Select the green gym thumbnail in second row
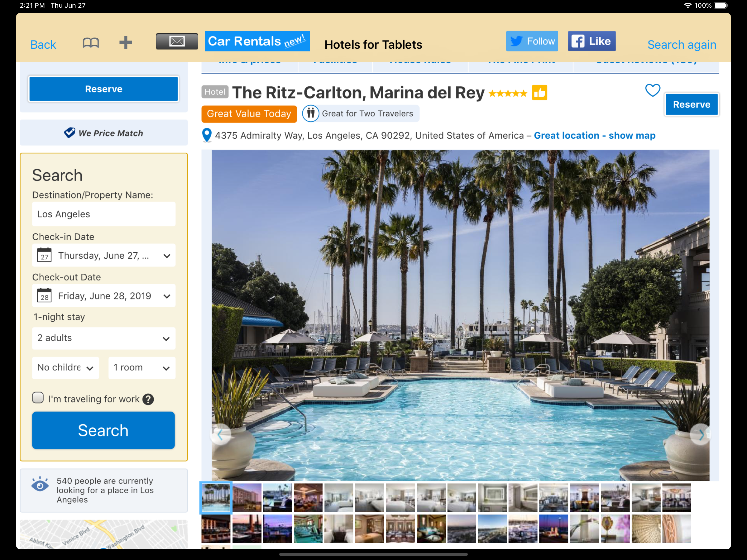The height and width of the screenshot is (560, 747). point(308,529)
